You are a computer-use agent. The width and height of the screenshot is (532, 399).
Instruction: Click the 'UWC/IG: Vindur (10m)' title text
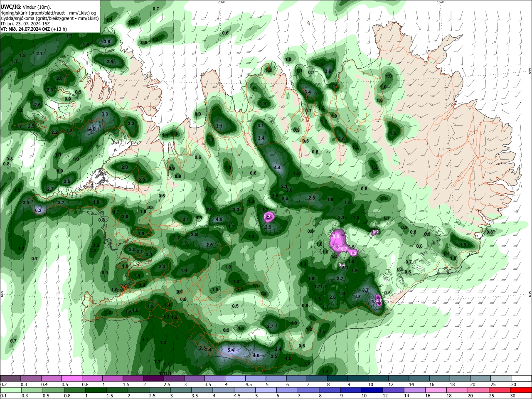25,6
